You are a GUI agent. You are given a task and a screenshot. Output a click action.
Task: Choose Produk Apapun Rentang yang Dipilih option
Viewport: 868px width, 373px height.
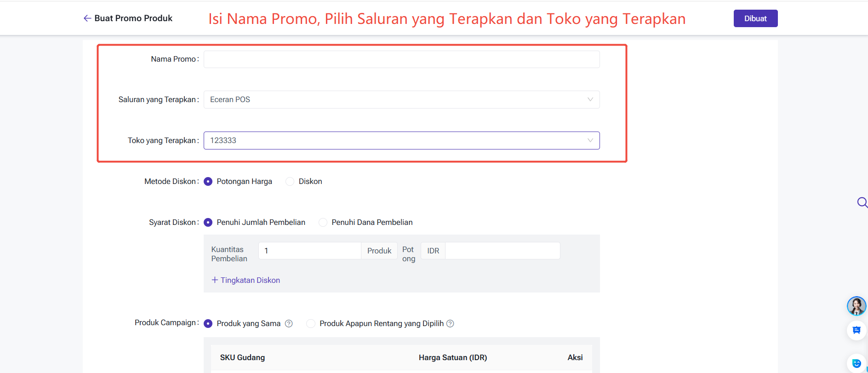click(x=311, y=323)
